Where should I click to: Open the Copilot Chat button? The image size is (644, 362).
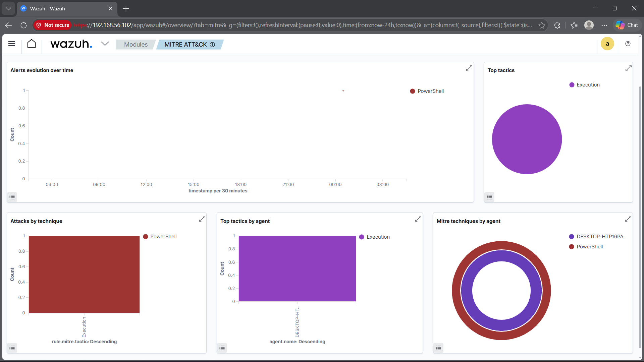627,25
